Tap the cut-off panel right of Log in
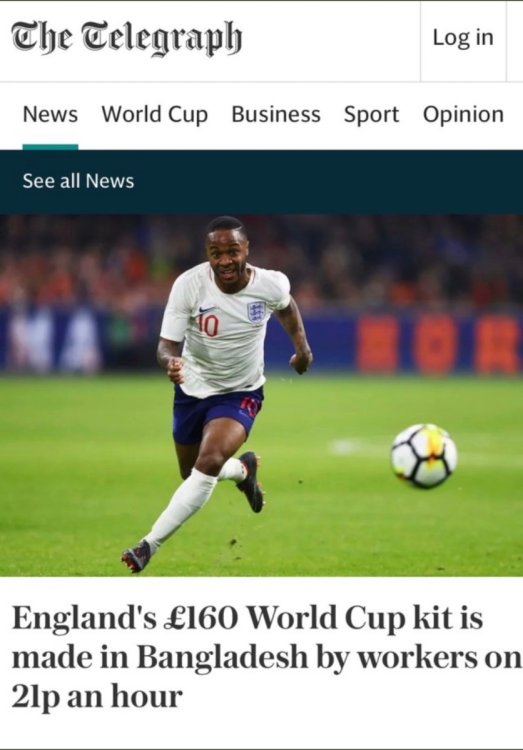523x750 pixels. (x=515, y=41)
